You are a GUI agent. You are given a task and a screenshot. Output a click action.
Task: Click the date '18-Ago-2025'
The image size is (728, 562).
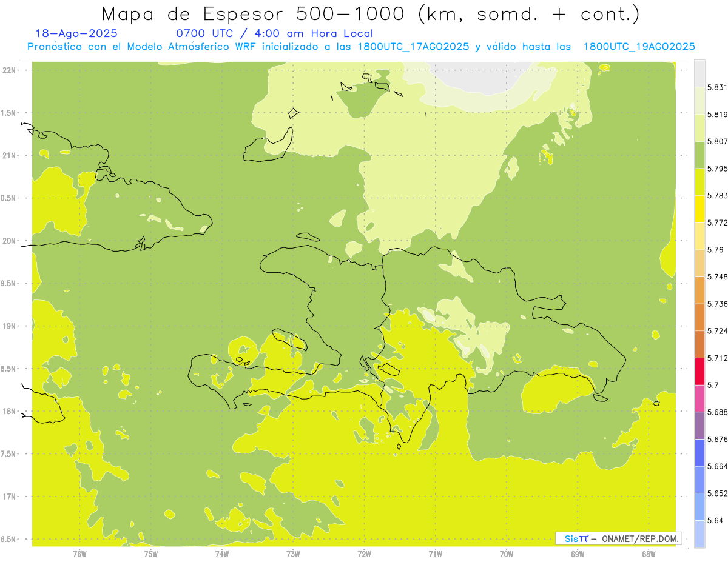click(x=76, y=33)
